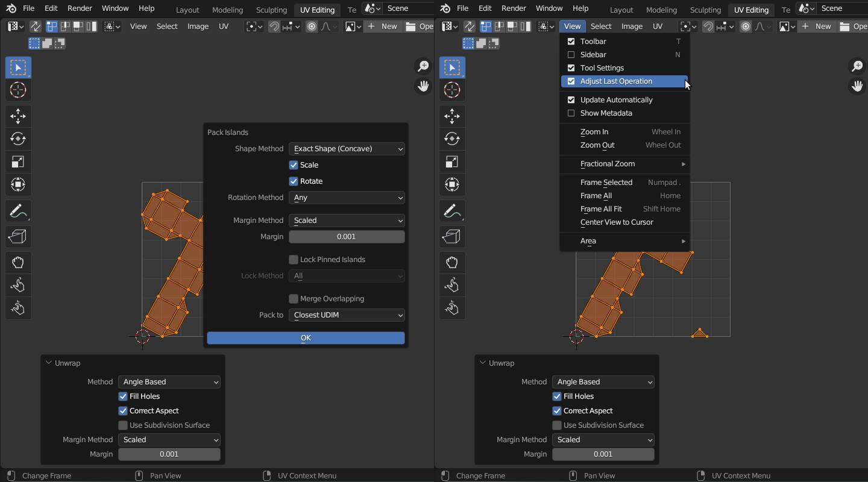Uncheck Rotate in Pack Islands dialog
Screen dimensions: 868x482
294,181
